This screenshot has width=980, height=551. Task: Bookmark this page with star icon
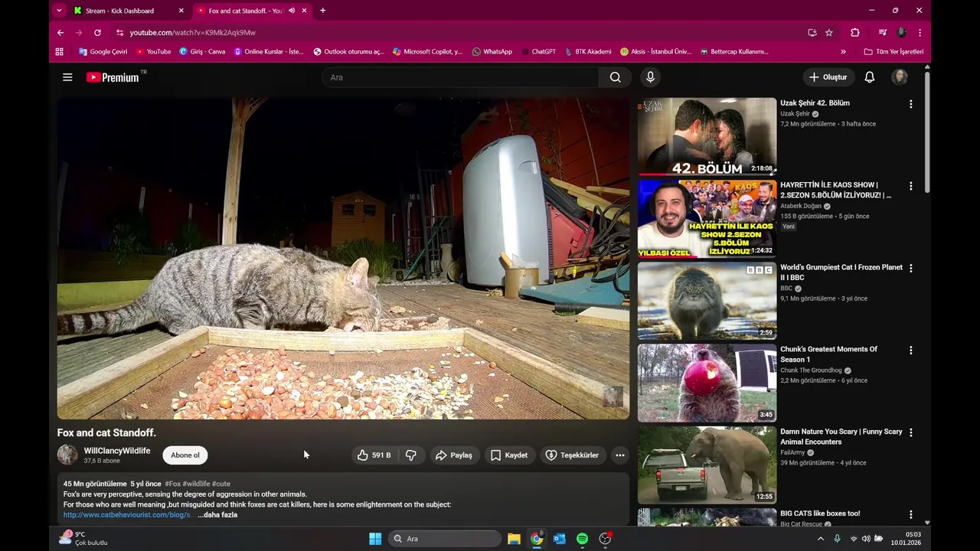[x=828, y=33]
